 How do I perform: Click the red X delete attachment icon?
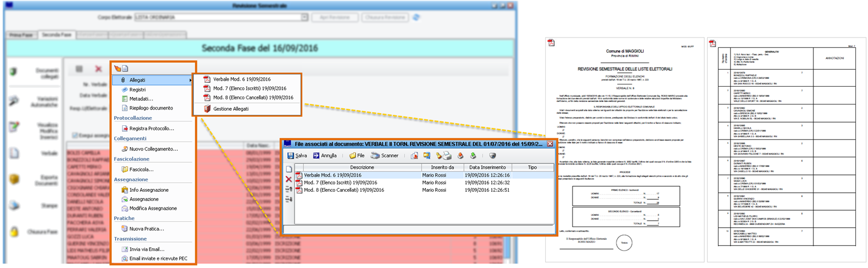289,179
